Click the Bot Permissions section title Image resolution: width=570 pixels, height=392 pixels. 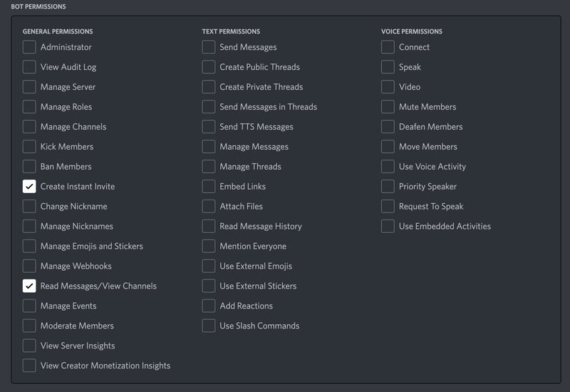point(38,6)
